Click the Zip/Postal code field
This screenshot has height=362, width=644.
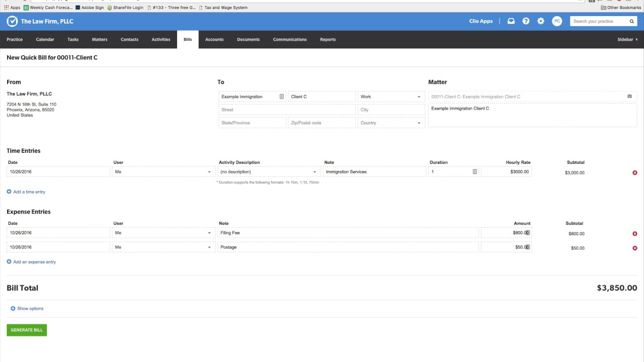coord(321,123)
